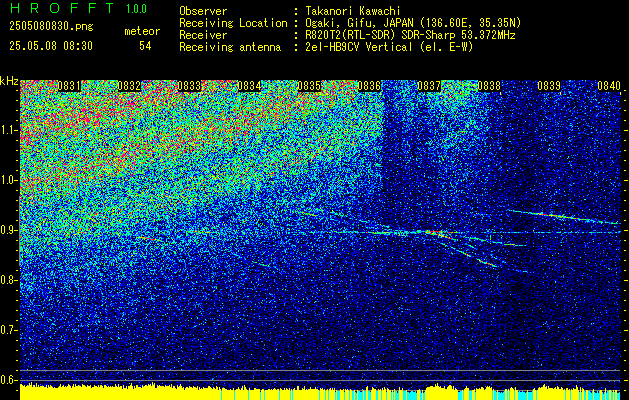
Task: Click the Observer label
Action: pyautogui.click(x=203, y=11)
